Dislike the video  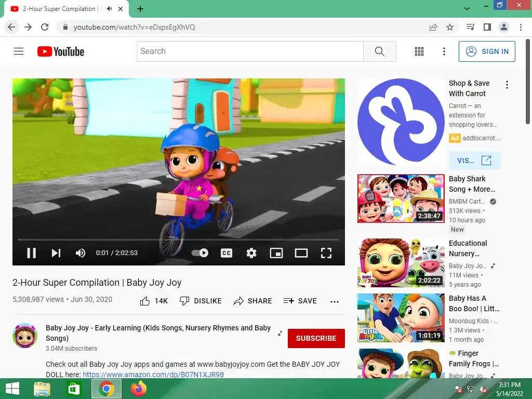point(201,301)
